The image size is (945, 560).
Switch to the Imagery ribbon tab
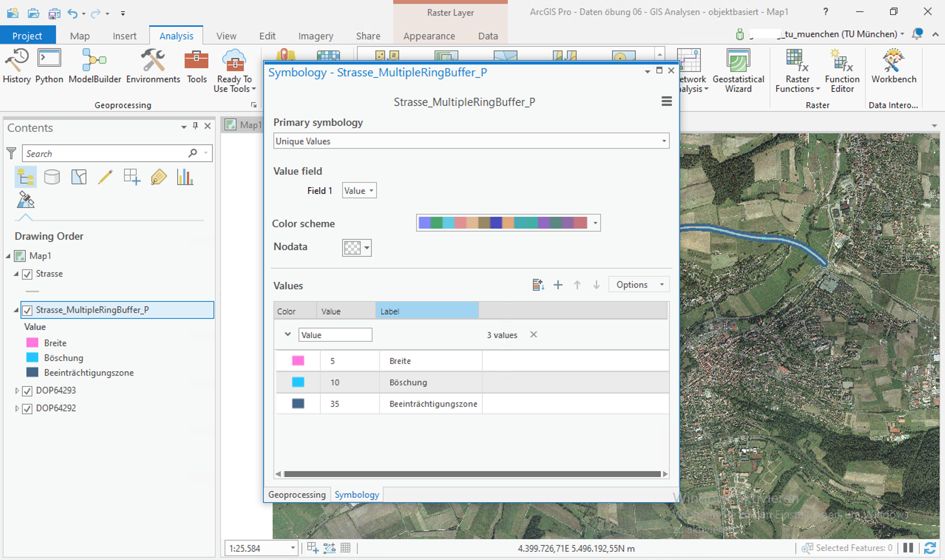316,36
